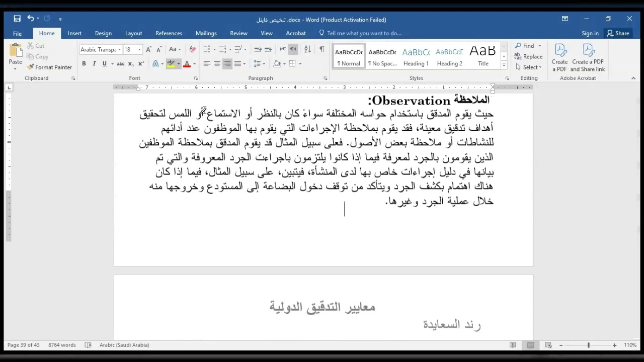Open the Borders dropdown arrow
The height and width of the screenshot is (362, 644).
tap(300, 64)
